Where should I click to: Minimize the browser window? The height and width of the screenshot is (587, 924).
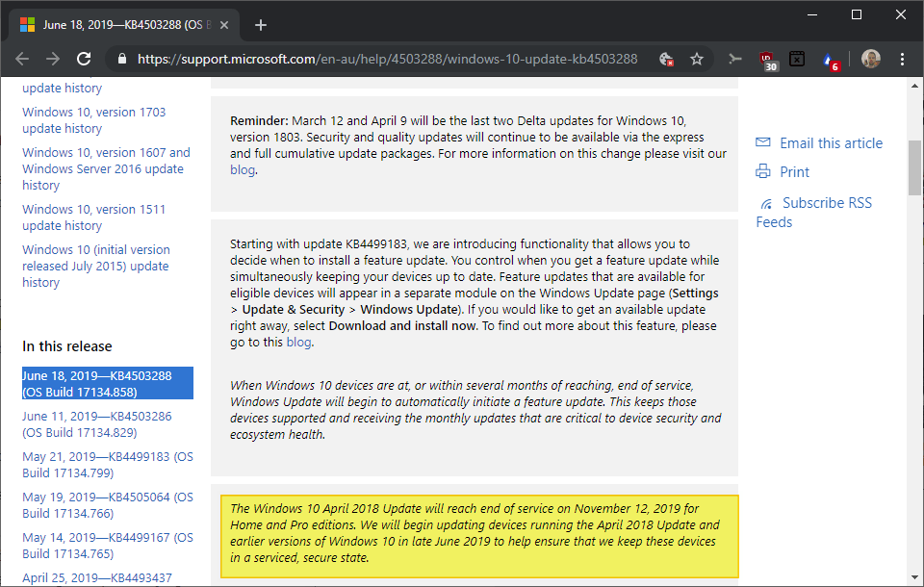pyautogui.click(x=812, y=14)
